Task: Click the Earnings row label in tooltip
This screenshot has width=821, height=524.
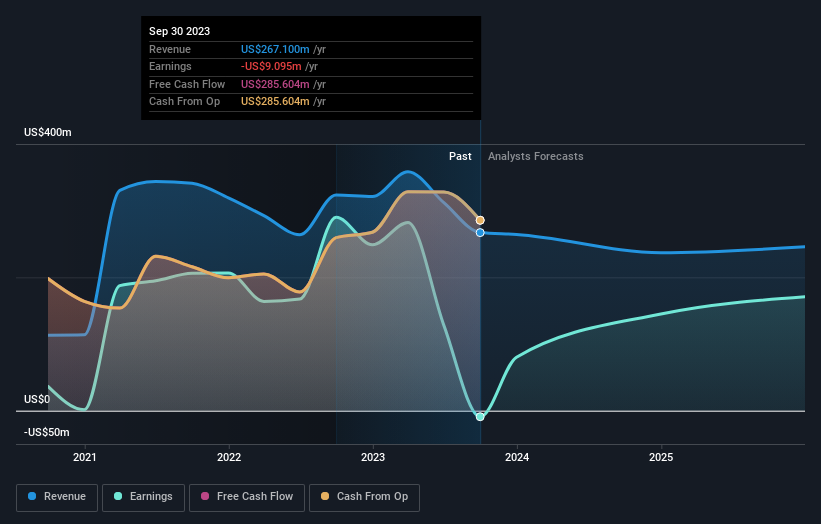Action: [170, 66]
